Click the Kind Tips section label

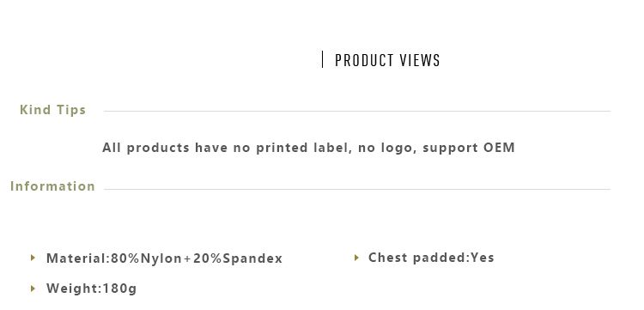point(53,110)
